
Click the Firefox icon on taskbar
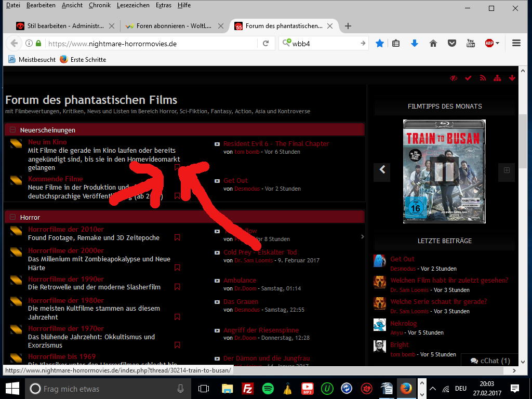coord(406,389)
